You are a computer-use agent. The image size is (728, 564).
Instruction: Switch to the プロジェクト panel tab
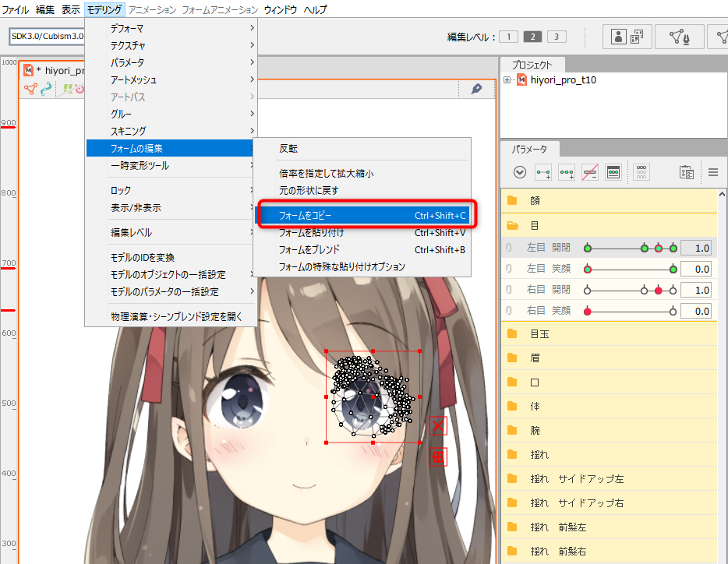pyautogui.click(x=532, y=65)
